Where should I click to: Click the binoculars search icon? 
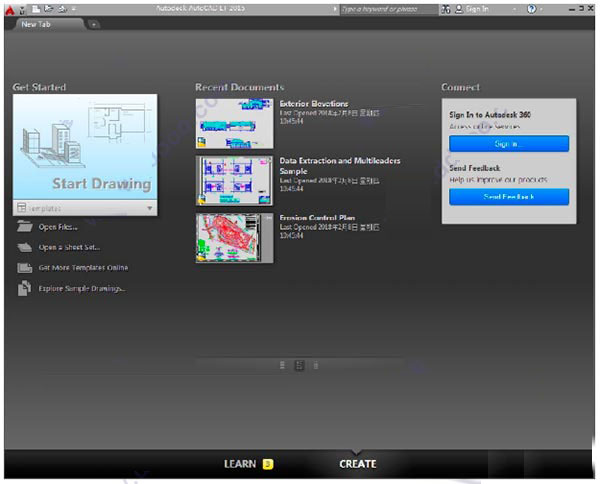(445, 9)
